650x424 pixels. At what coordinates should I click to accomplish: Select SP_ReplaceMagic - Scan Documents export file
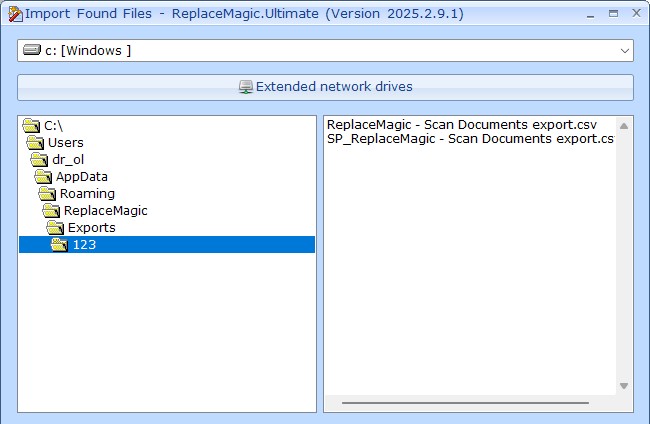[468, 139]
